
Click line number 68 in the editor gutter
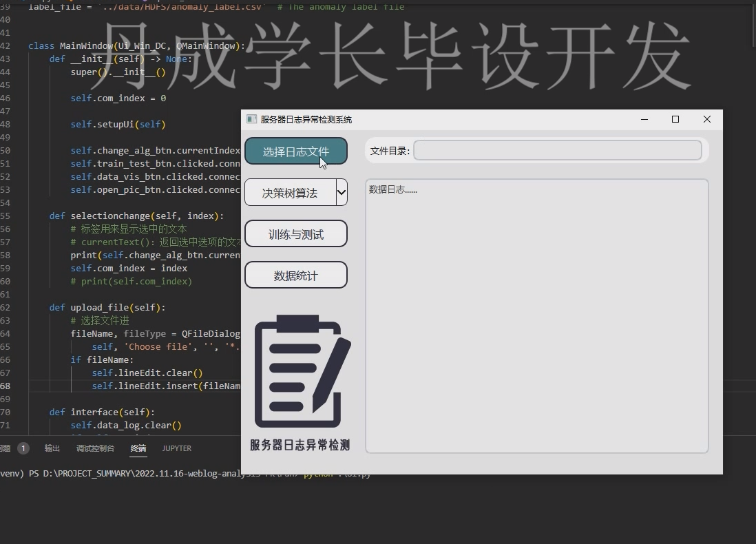(6, 386)
